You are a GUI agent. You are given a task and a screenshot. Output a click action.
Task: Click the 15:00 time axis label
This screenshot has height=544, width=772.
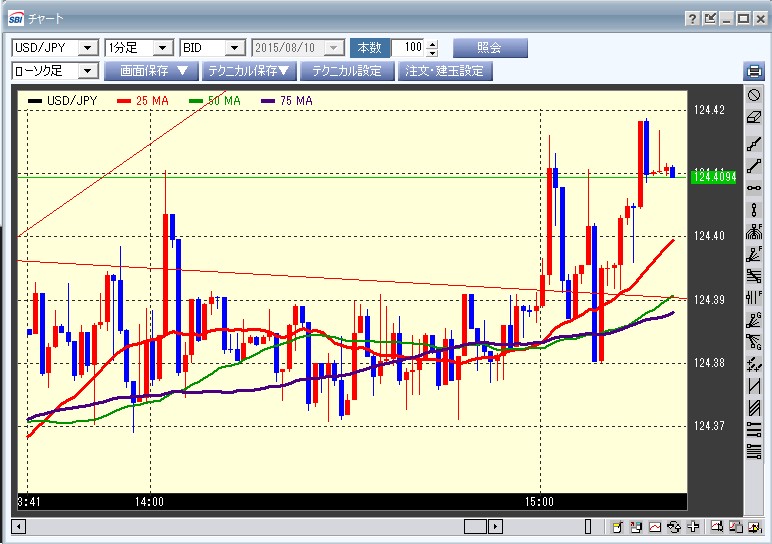[x=539, y=502]
